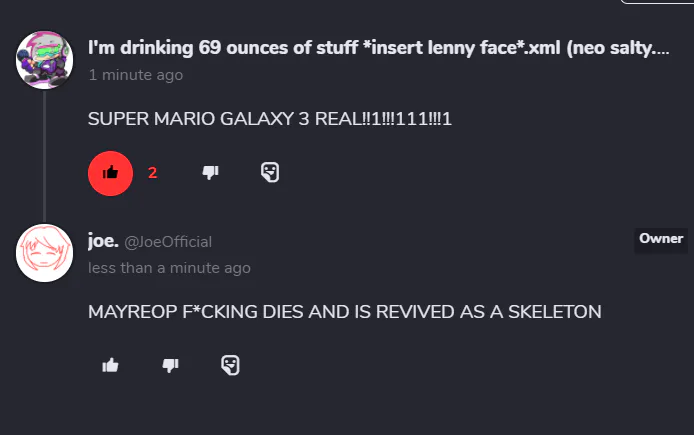Viewport: 694px width, 435px height.
Task: Open joe.'s pink sketch avatar
Action: (x=44, y=253)
